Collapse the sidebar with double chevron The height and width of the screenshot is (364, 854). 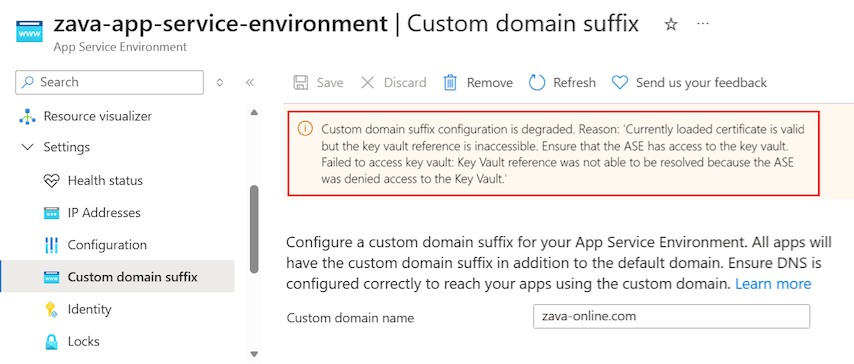click(x=250, y=82)
